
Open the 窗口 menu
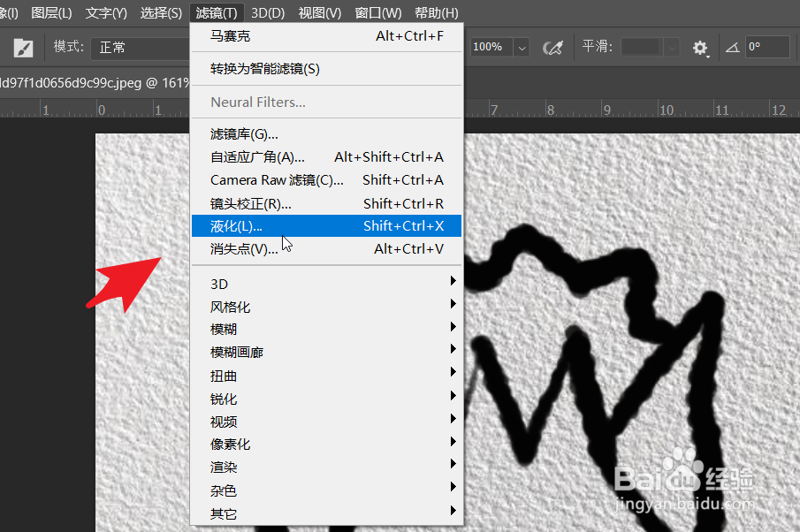(x=377, y=12)
